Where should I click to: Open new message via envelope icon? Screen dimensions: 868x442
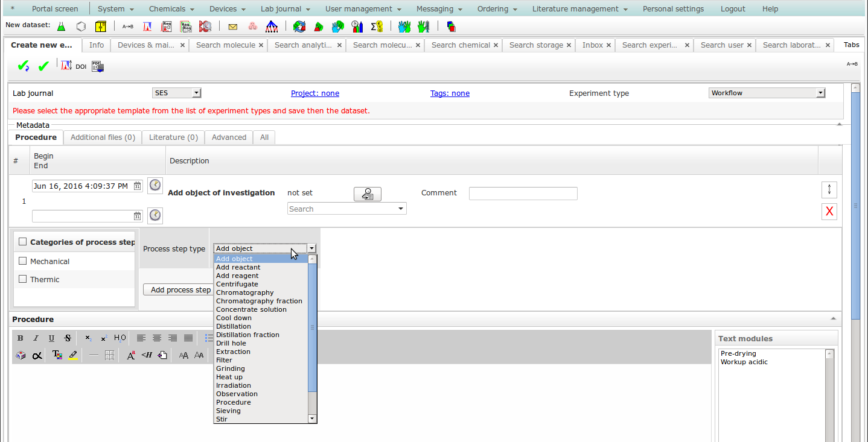(x=232, y=27)
